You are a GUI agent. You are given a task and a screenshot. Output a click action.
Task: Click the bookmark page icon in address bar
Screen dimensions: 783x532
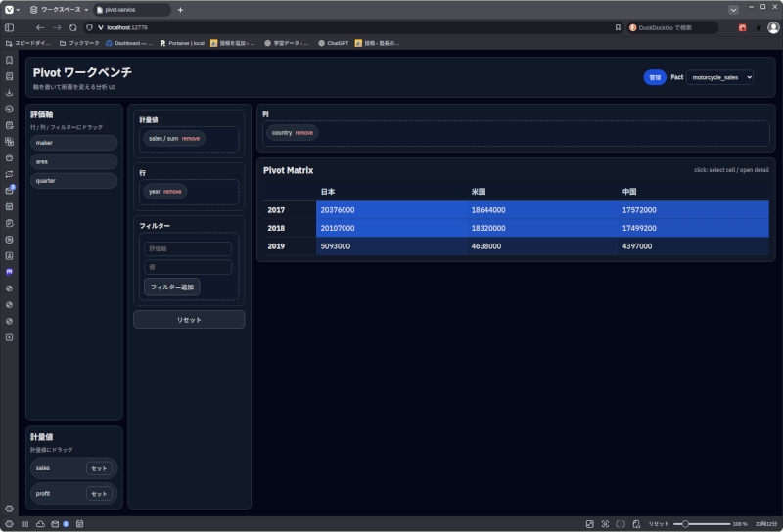(x=618, y=27)
